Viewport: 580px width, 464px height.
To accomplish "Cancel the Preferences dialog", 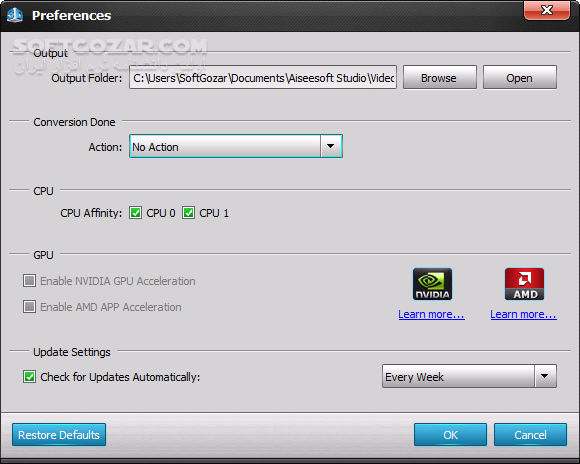I will click(x=530, y=435).
